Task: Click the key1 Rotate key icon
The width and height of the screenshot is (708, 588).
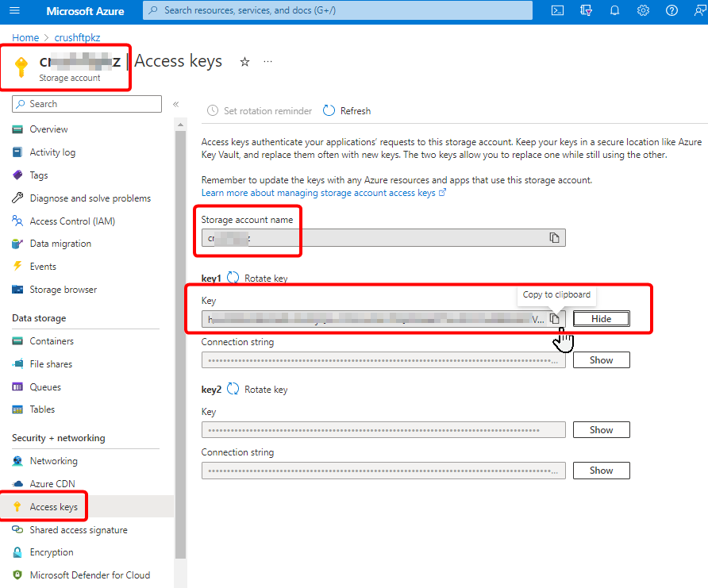Action: (233, 278)
